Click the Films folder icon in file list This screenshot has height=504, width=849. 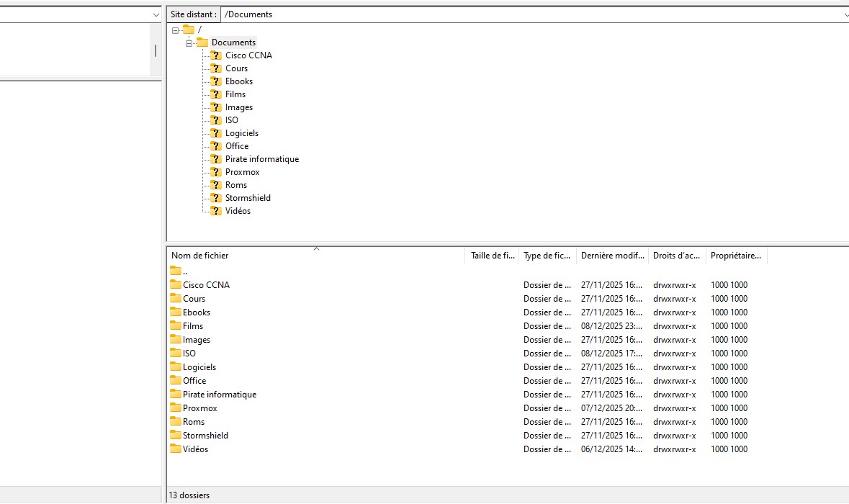[x=176, y=326]
